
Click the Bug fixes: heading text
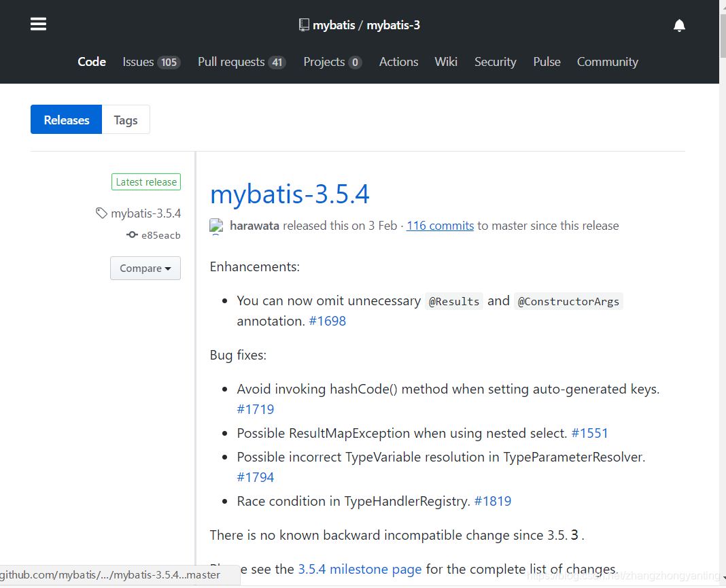pyautogui.click(x=238, y=355)
